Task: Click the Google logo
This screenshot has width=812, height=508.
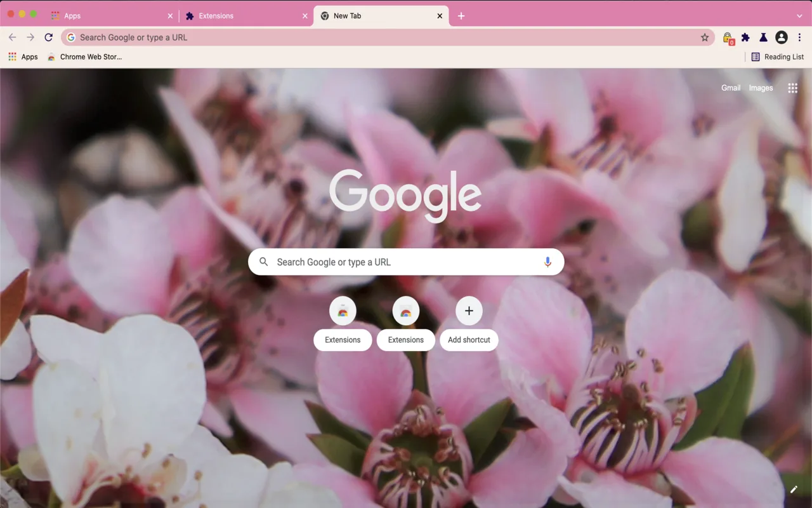Action: (405, 196)
